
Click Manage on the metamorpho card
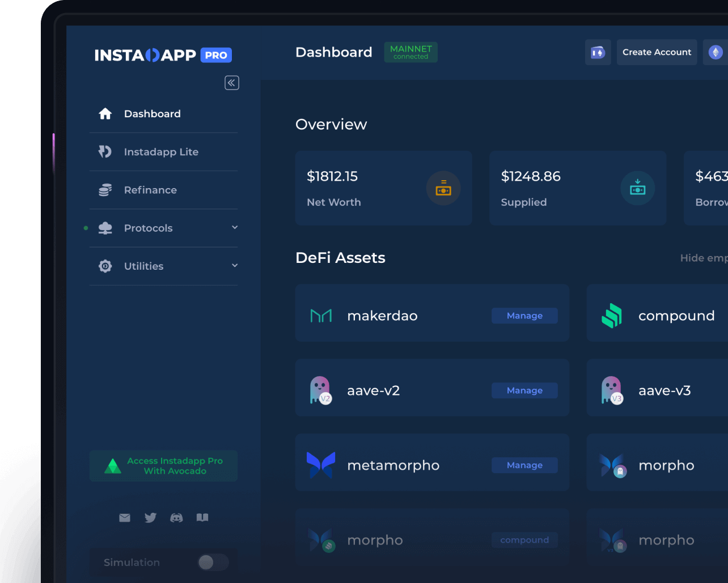(x=524, y=465)
